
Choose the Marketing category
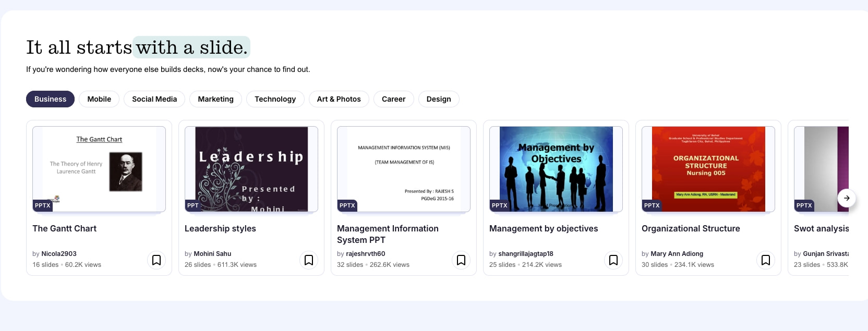[215, 99]
